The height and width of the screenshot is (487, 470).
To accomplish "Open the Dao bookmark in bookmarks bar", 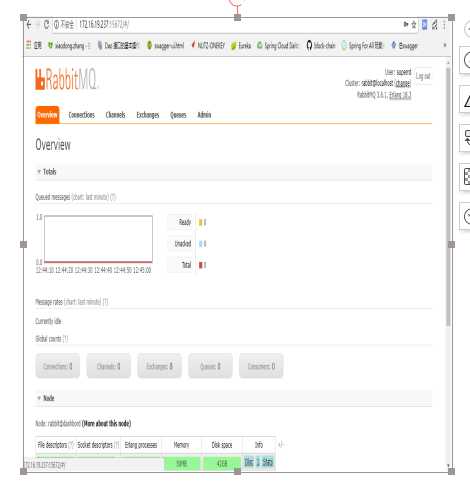I will coord(118,45).
